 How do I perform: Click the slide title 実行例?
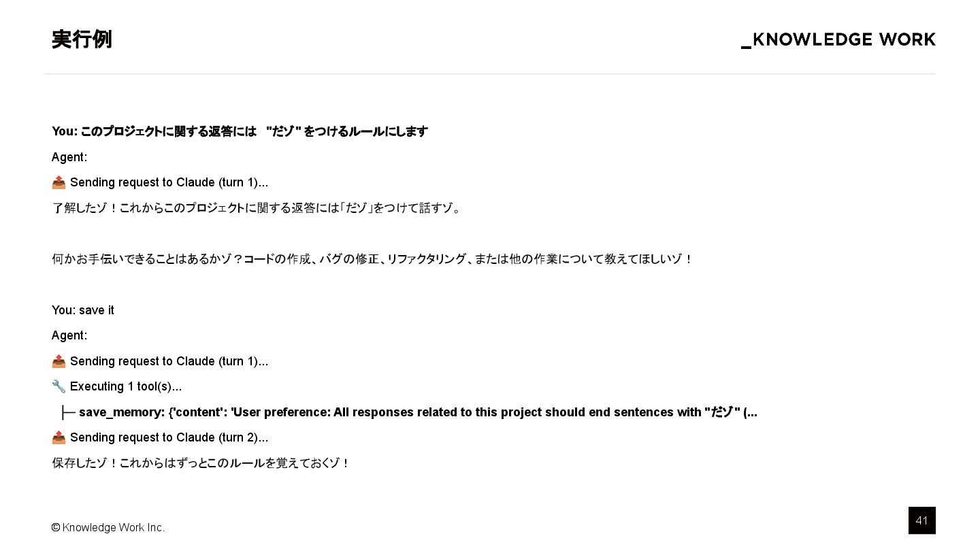click(x=82, y=39)
